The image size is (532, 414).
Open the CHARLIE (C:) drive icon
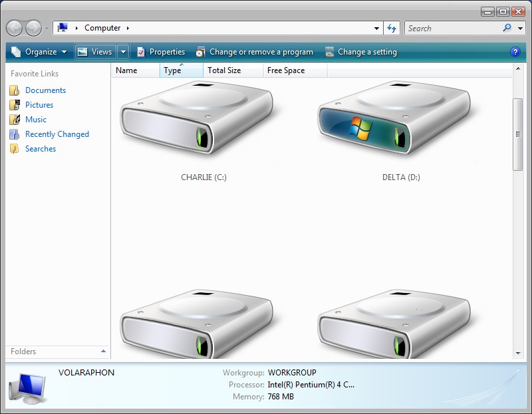[196, 120]
